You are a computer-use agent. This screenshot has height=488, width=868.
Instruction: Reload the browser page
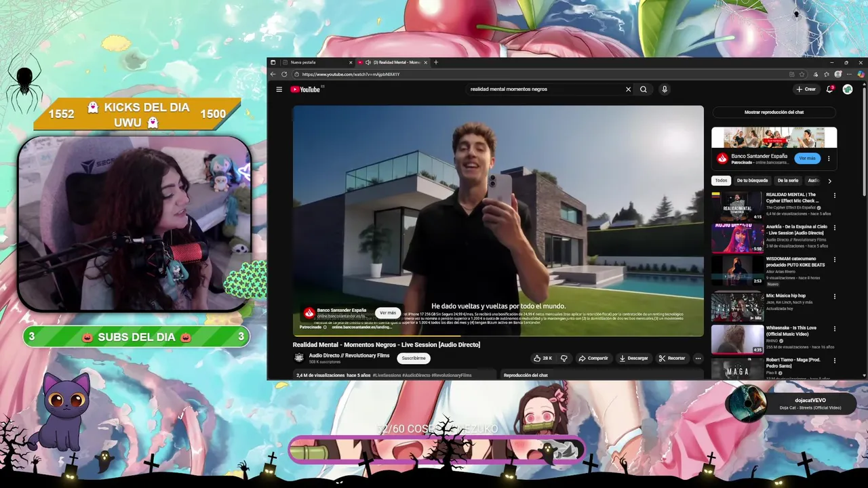(x=284, y=75)
